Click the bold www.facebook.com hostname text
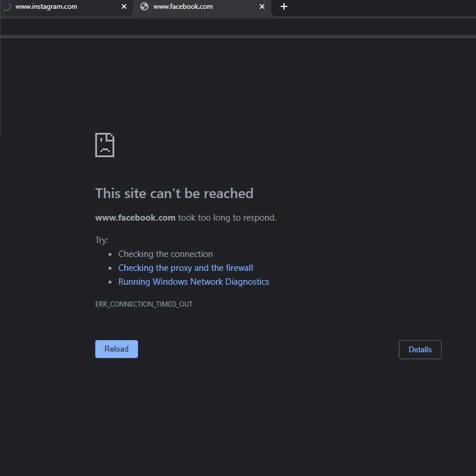This screenshot has height=476, width=476. point(135,218)
